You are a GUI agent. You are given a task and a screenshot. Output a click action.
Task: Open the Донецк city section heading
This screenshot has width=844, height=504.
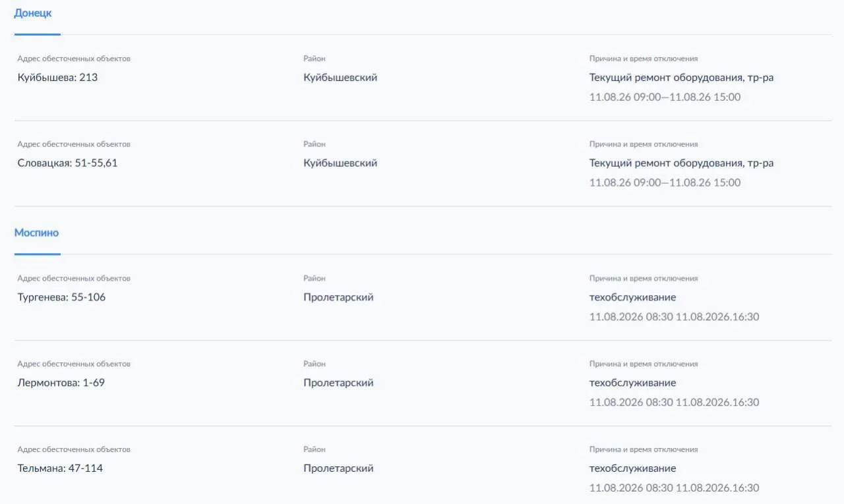[x=33, y=13]
